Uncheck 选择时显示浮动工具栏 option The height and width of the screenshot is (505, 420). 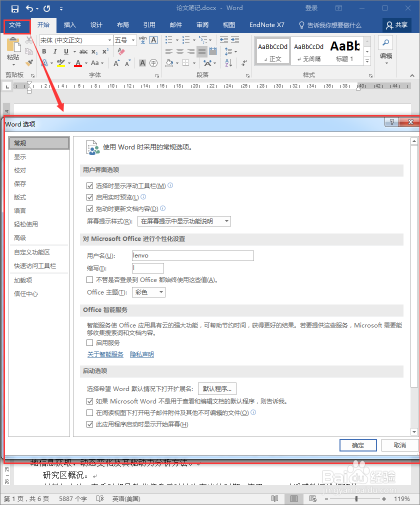(x=90, y=186)
